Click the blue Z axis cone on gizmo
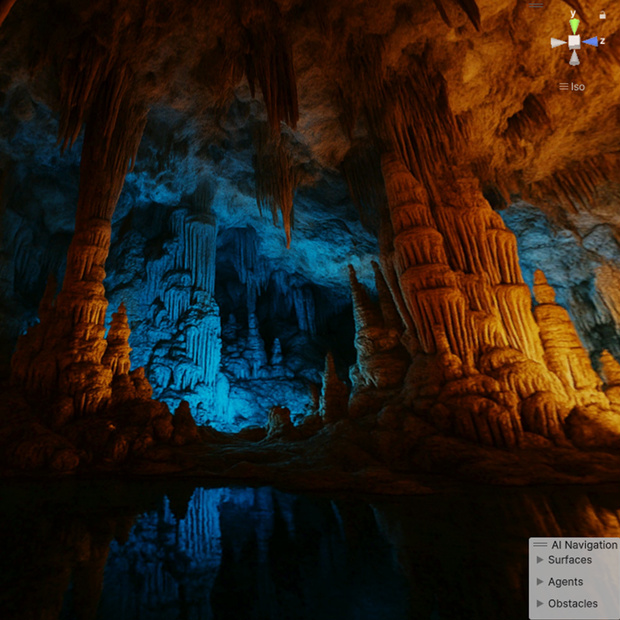The width and height of the screenshot is (620, 620). pos(590,41)
